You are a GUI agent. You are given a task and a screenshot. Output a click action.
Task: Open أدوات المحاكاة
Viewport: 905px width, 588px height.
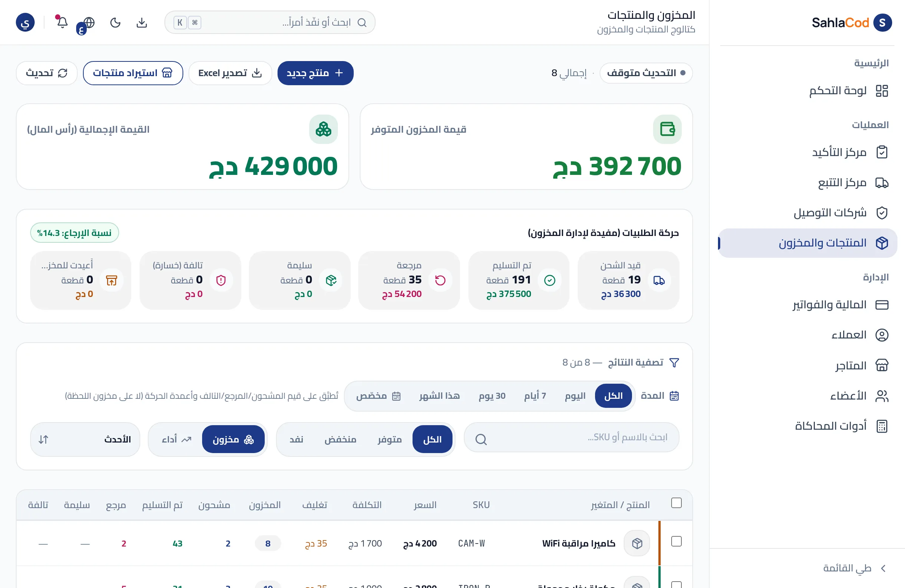807,426
